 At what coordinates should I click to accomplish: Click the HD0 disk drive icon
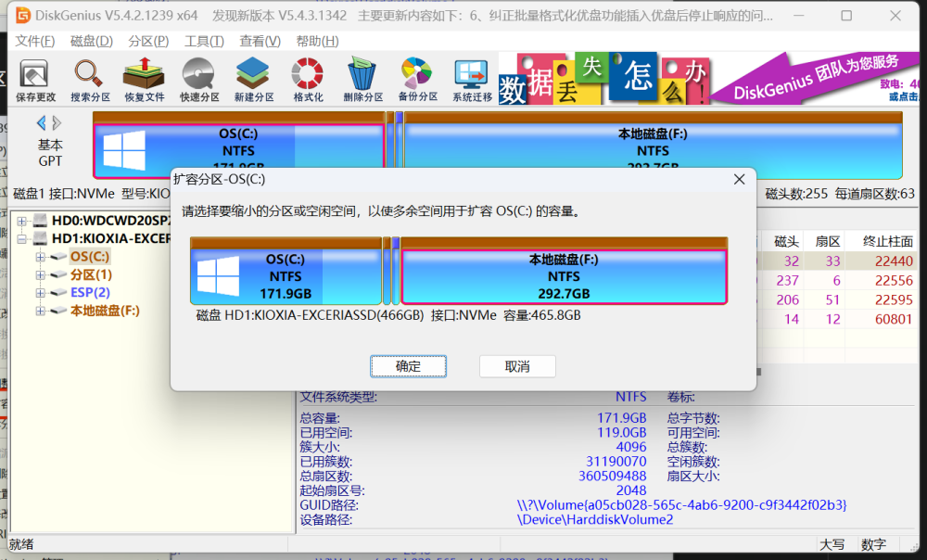(x=40, y=221)
